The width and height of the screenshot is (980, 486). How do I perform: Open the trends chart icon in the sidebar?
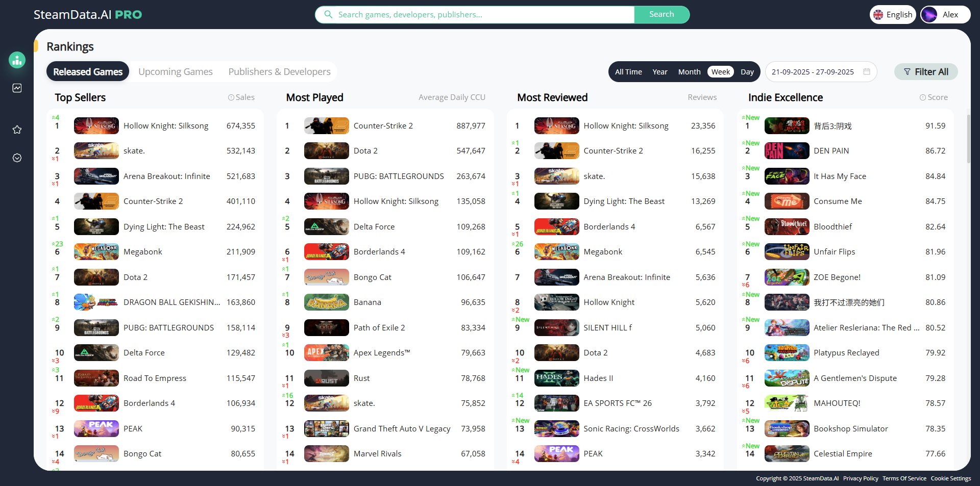pyautogui.click(x=17, y=88)
